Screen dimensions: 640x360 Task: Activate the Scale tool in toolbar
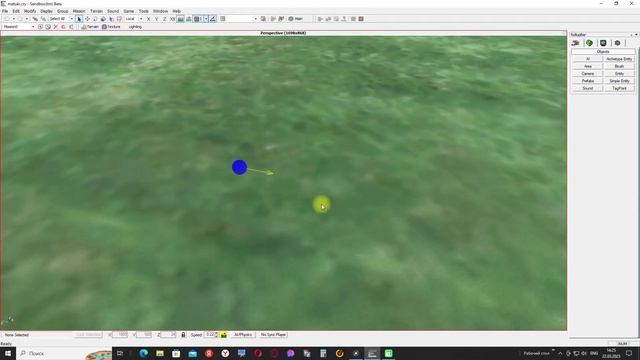(x=103, y=19)
